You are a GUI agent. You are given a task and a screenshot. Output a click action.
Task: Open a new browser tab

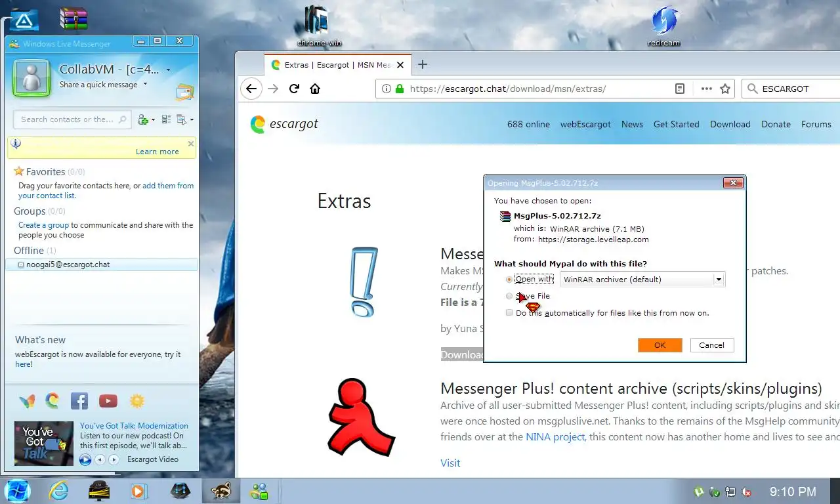[423, 64]
